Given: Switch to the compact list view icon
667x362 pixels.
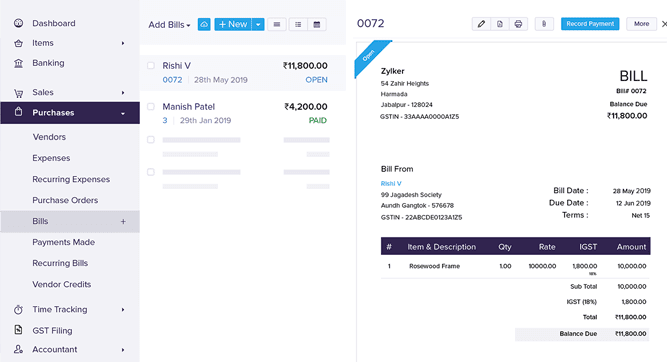Looking at the screenshot, I should tap(276, 24).
